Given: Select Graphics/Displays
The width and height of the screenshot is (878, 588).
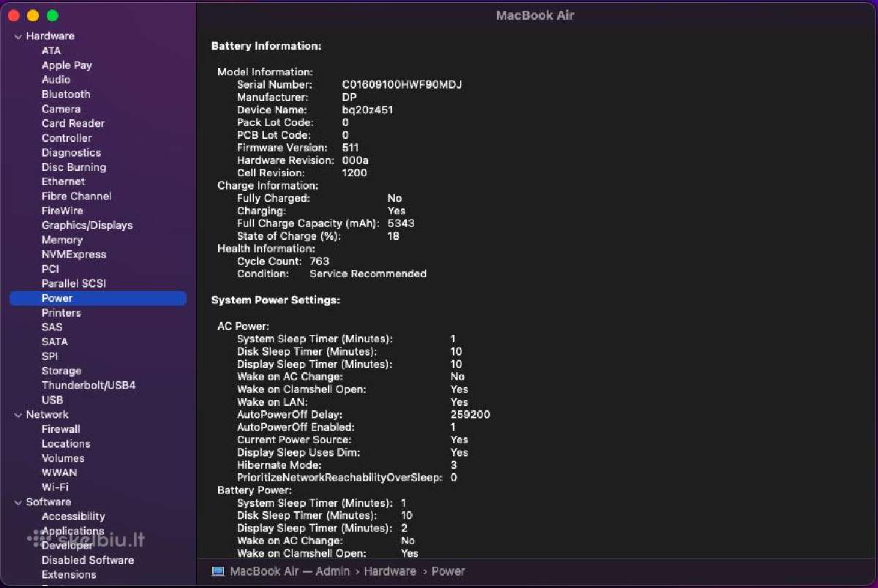Looking at the screenshot, I should point(87,225).
